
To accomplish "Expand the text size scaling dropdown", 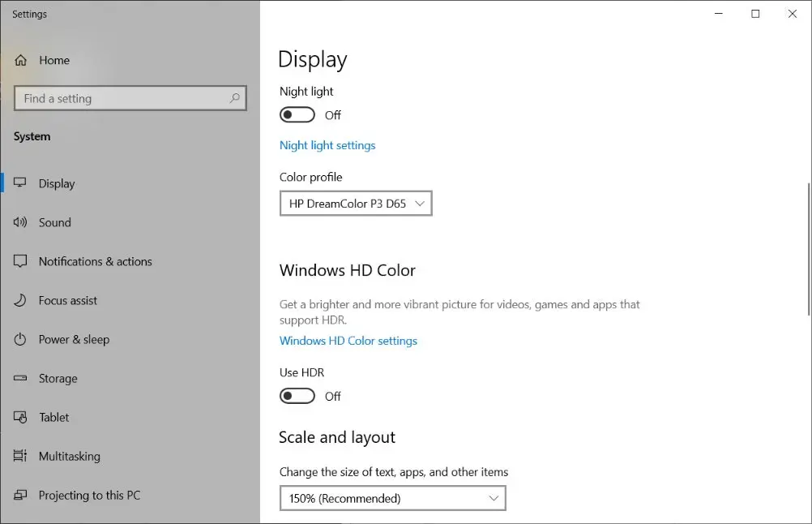I will [392, 497].
